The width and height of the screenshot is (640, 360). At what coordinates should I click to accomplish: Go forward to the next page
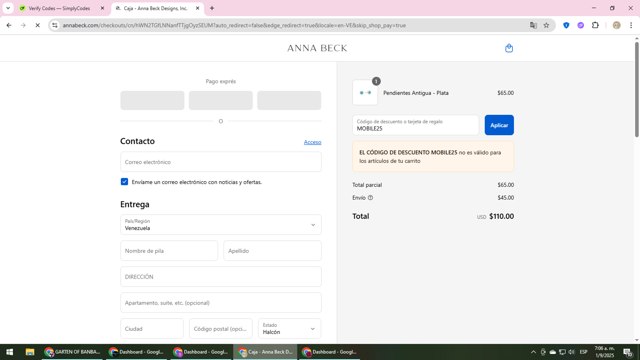23,25
